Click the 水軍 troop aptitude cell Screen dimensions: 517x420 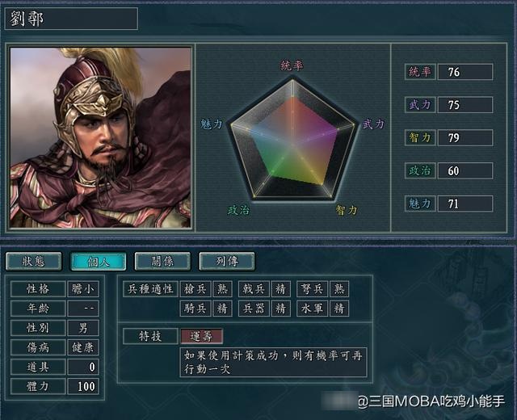pos(313,309)
